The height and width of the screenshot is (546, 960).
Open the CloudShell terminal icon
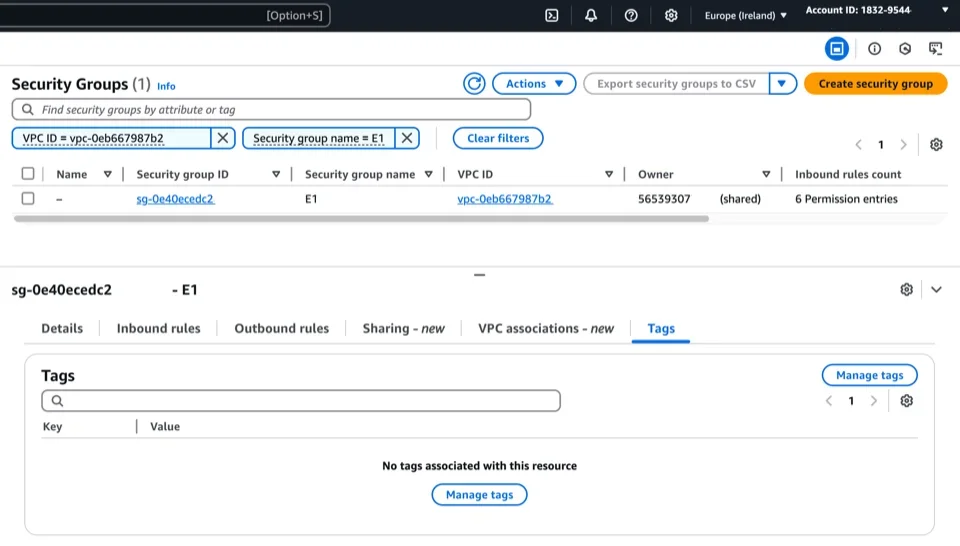click(x=551, y=15)
